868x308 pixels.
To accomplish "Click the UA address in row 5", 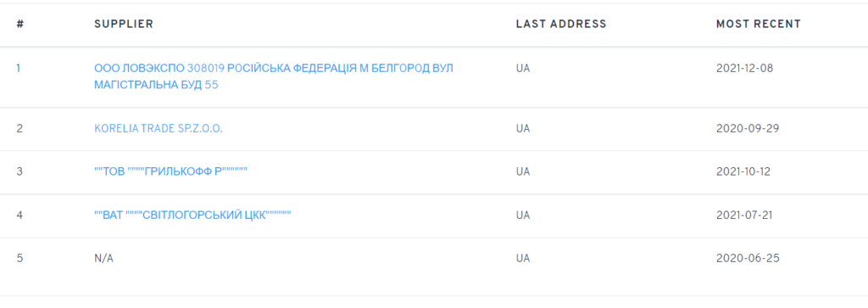I will tap(522, 258).
